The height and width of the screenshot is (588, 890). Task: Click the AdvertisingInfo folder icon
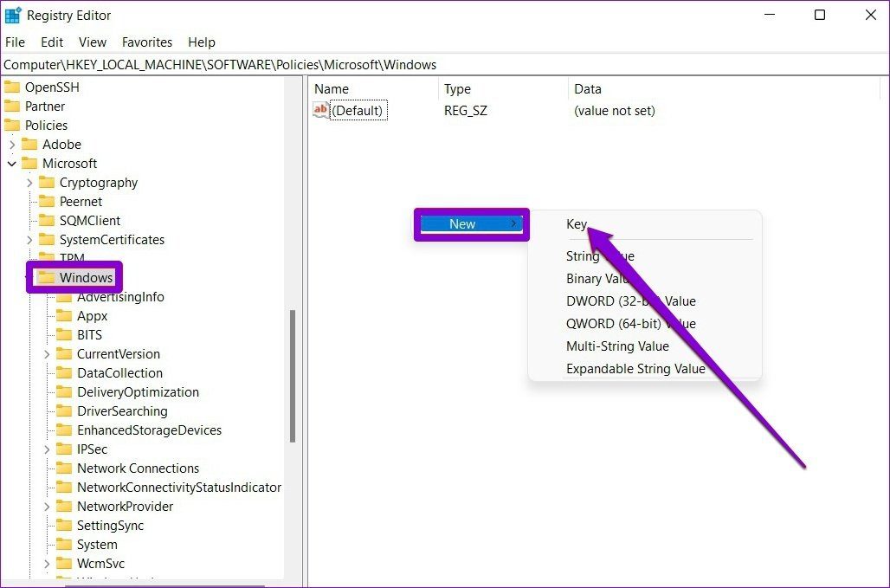[64, 297]
